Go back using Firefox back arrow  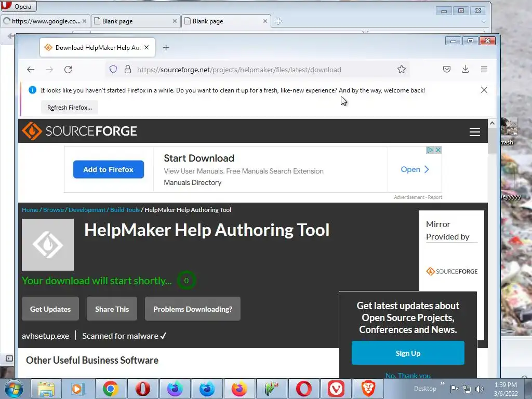click(31, 70)
